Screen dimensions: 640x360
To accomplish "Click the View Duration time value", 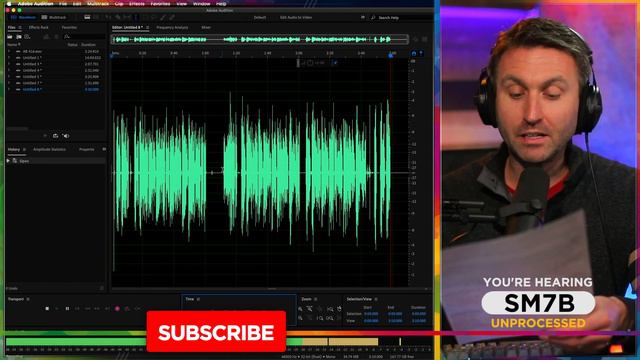I will (418, 321).
